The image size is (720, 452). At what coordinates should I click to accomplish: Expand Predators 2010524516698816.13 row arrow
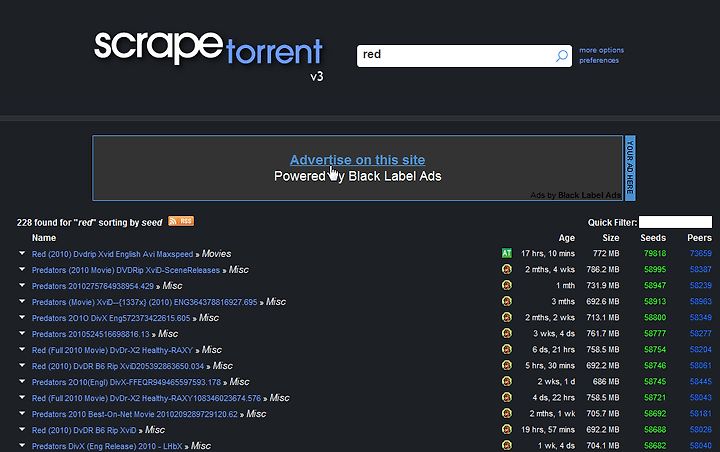pyautogui.click(x=22, y=333)
